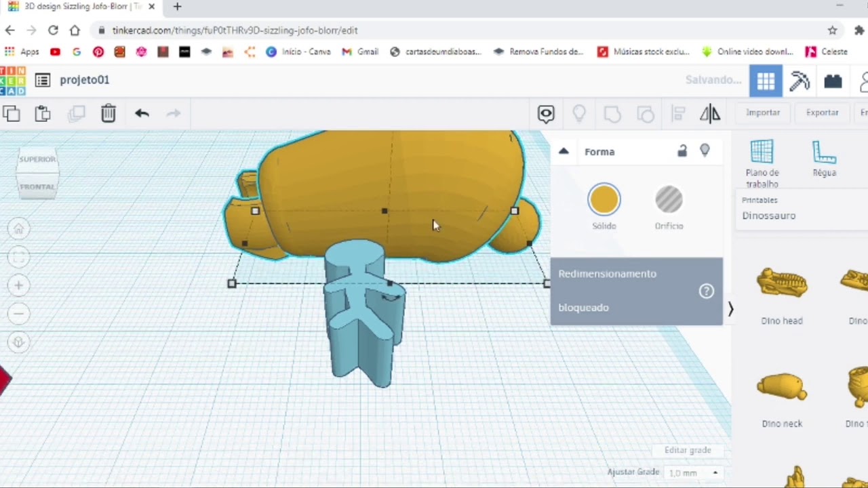Click the Editar grade button
This screenshot has width=868, height=488.
click(688, 450)
